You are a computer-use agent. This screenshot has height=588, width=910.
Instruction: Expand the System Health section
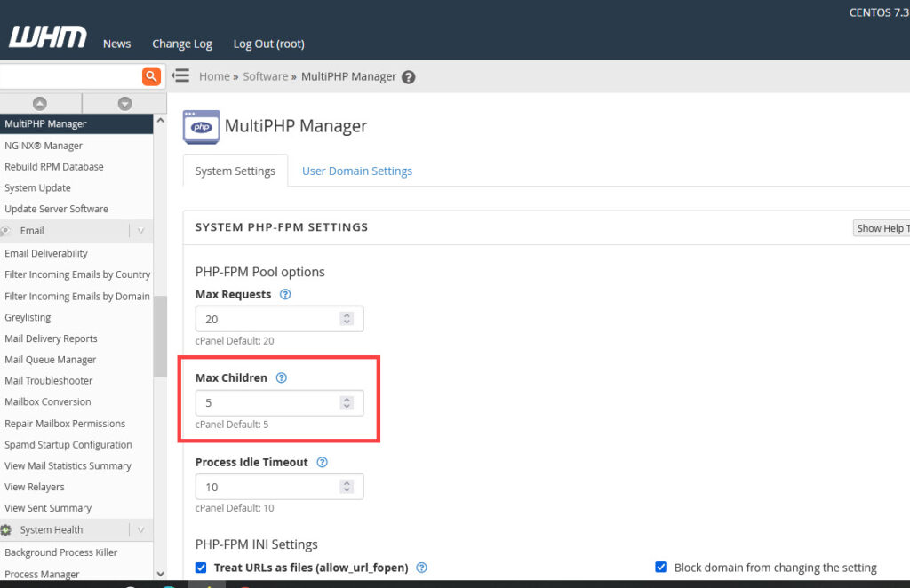pyautogui.click(x=140, y=529)
